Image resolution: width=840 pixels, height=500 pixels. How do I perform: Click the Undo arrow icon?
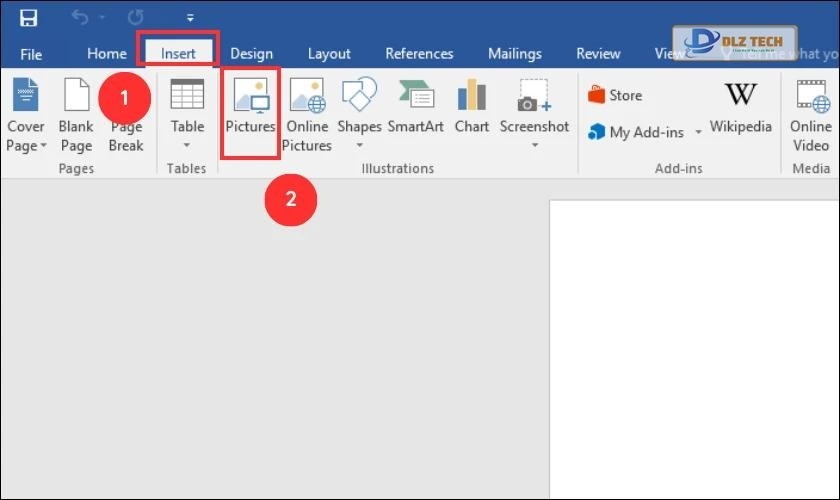tap(79, 18)
